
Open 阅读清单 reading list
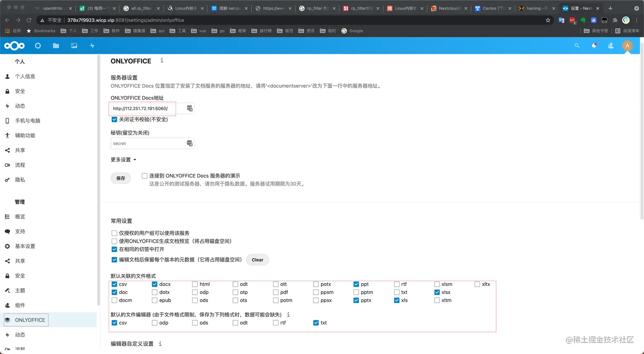pyautogui.click(x=627, y=31)
